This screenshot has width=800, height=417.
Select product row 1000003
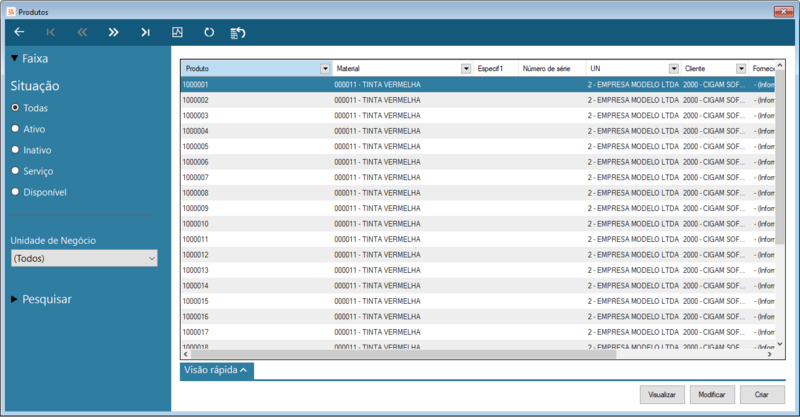478,115
